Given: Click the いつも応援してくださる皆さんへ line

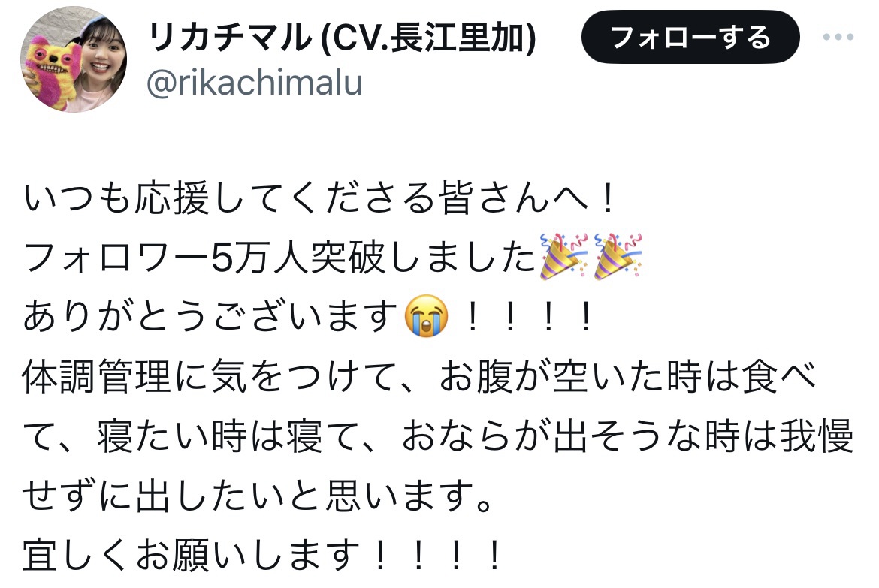Looking at the screenshot, I should (x=319, y=198).
